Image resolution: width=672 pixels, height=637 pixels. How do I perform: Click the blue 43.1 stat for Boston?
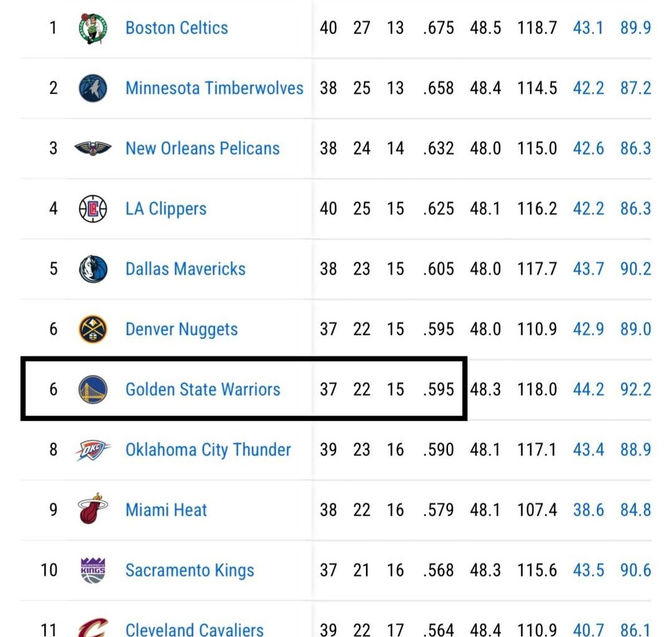pyautogui.click(x=588, y=27)
